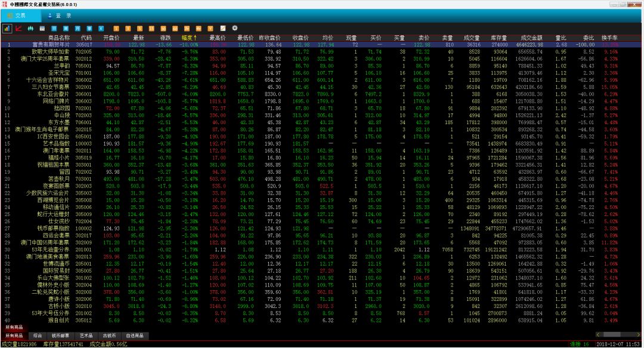Select the 三八妇女节套票 row

[320, 87]
